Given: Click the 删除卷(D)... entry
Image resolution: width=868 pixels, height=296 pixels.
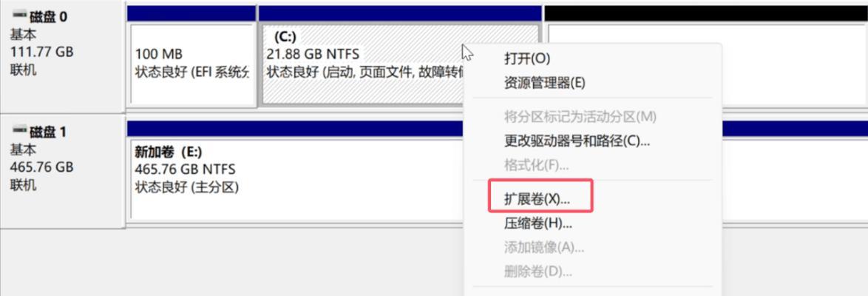Looking at the screenshot, I should (538, 272).
